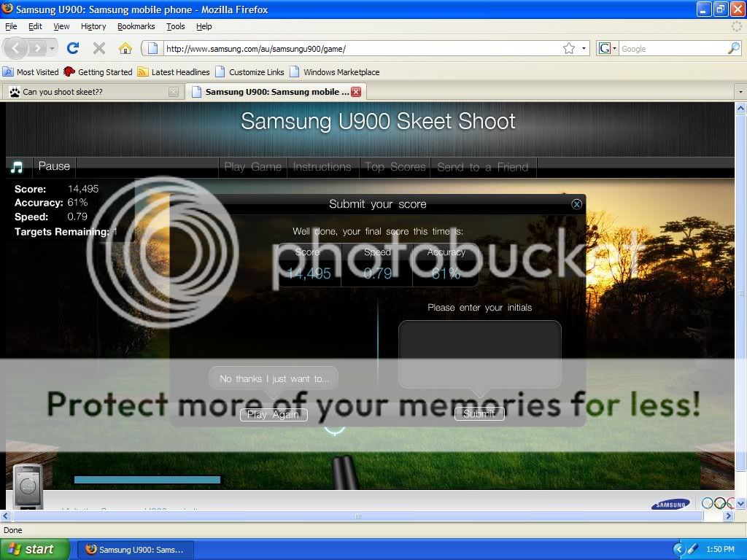Click the system clock showing 1:50 PM
This screenshot has width=747, height=560.
[x=720, y=550]
